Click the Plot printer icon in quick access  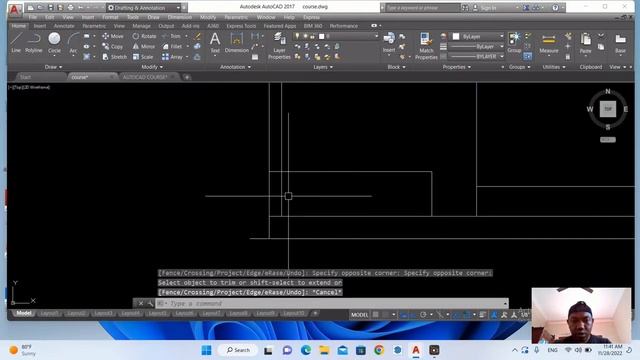click(70, 8)
